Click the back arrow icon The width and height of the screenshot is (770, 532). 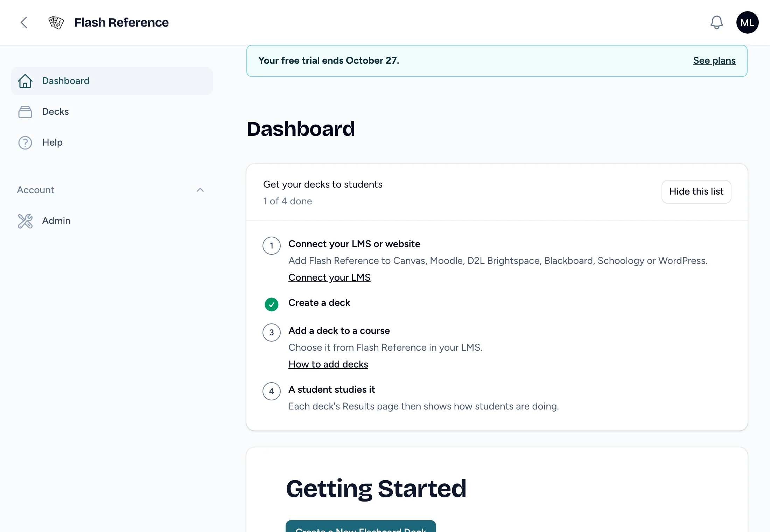tap(24, 22)
